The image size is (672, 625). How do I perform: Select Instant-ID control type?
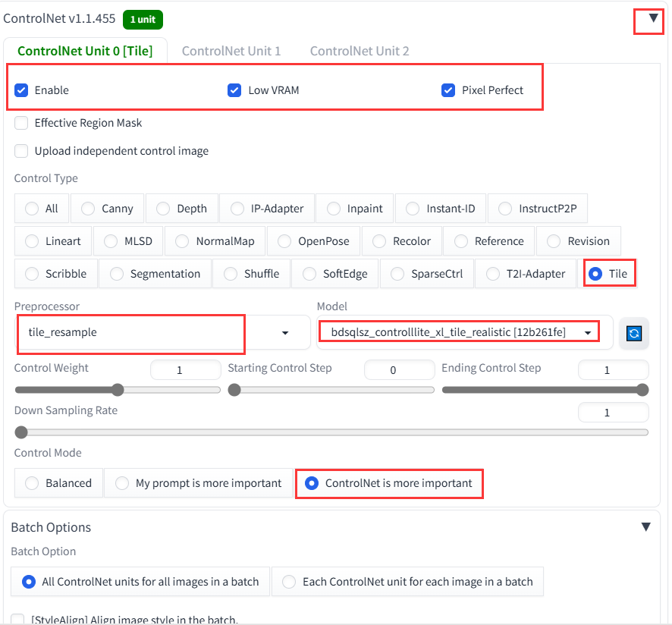point(440,209)
